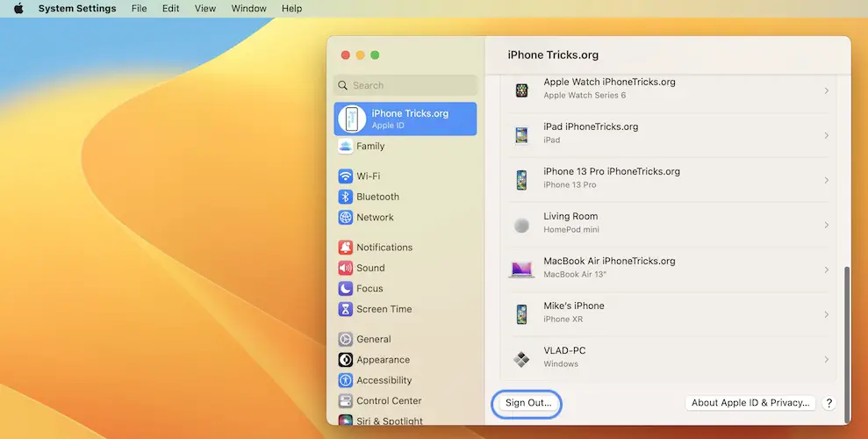The width and height of the screenshot is (868, 439).
Task: Click the Notifications bell icon
Action: pyautogui.click(x=346, y=248)
